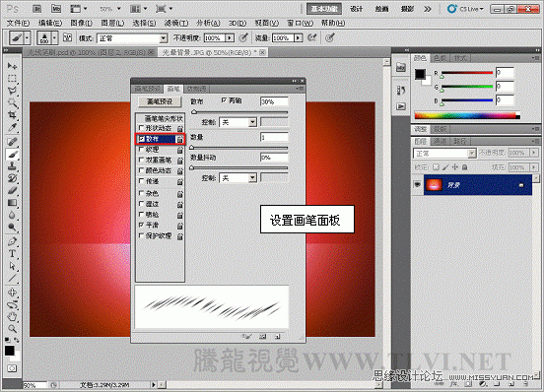The image size is (544, 392).
Task: Open the 窗口(W) menu
Action: tap(301, 23)
